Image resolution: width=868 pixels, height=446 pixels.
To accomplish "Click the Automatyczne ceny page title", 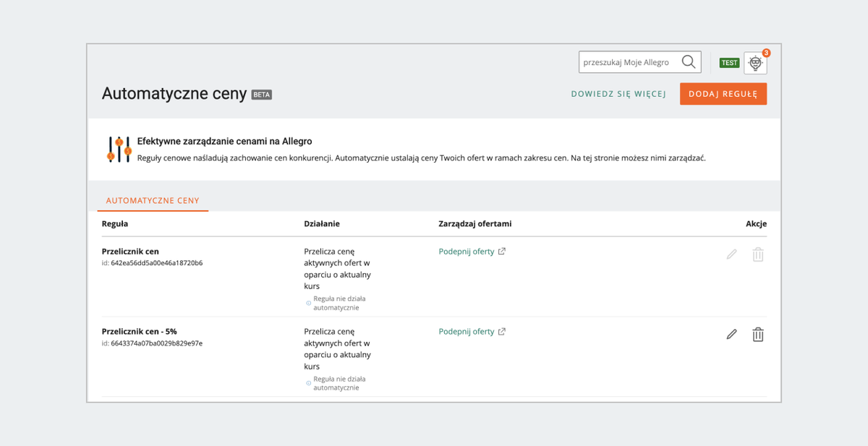I will [x=174, y=94].
